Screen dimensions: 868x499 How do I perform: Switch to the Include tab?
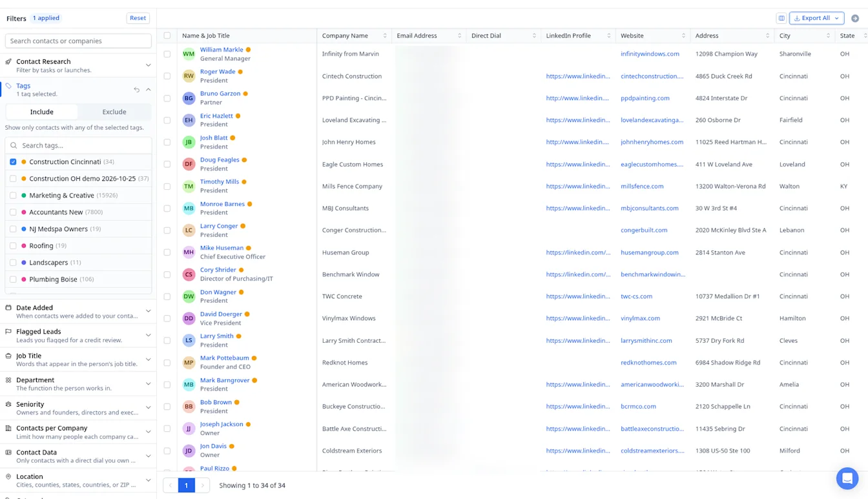(42, 112)
